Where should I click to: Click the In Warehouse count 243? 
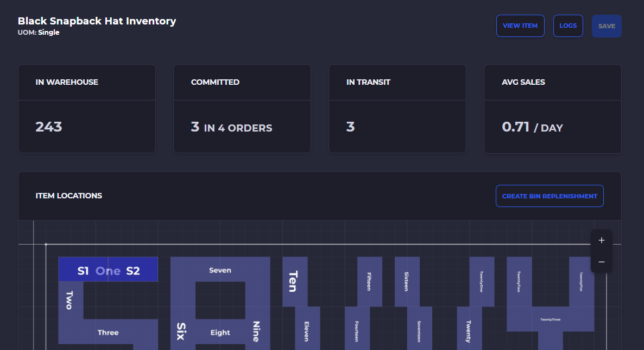(49, 127)
